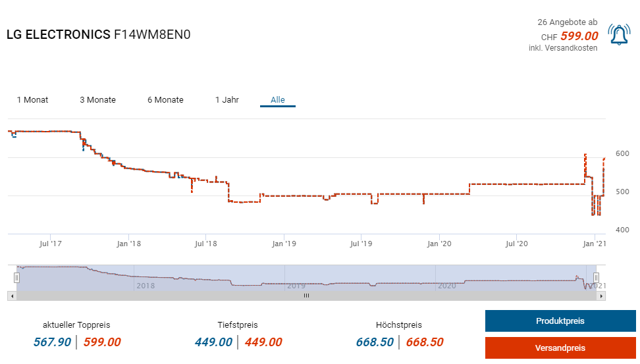Click the 400 y-axis label
The width and height of the screenshot is (640, 364).
point(622,230)
